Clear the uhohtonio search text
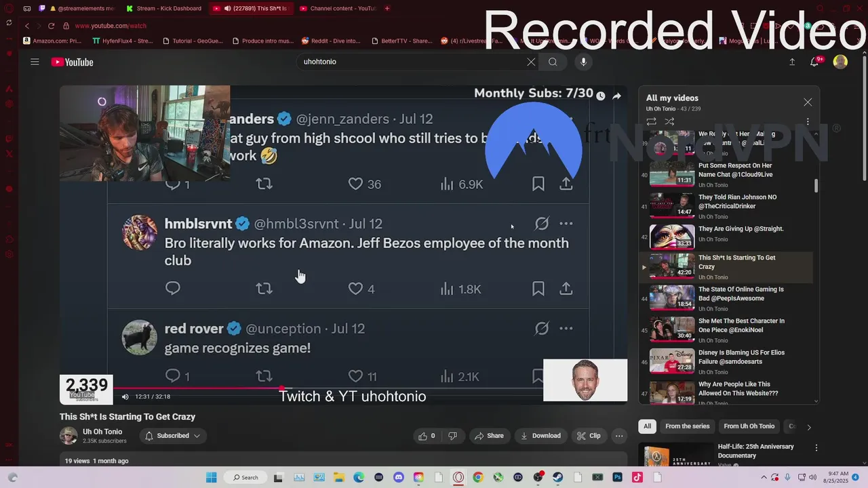 [531, 62]
